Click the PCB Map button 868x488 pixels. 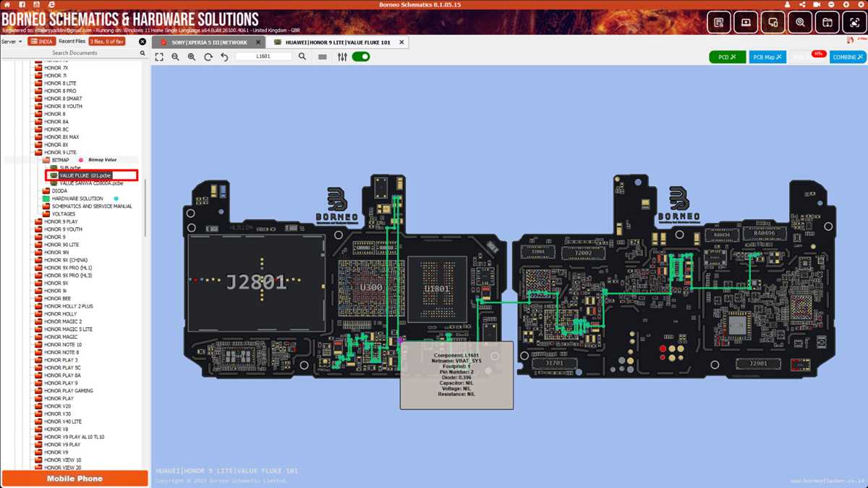click(767, 56)
